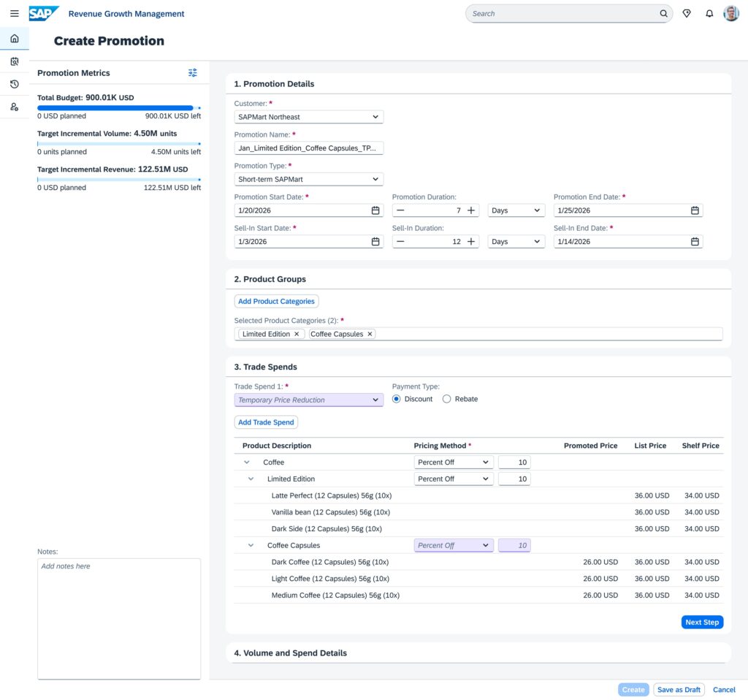This screenshot has height=700, width=748.
Task: Open calendar picker for Promotion Start Date
Action: point(375,210)
